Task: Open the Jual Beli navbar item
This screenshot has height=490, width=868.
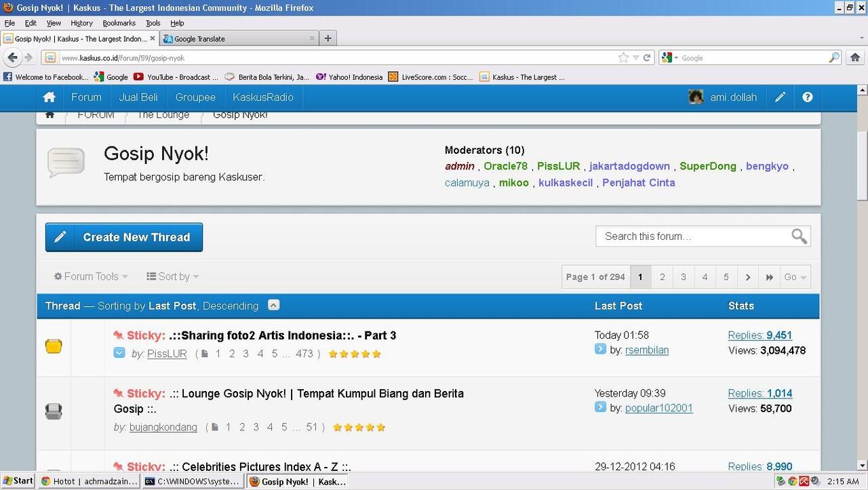Action: [138, 97]
